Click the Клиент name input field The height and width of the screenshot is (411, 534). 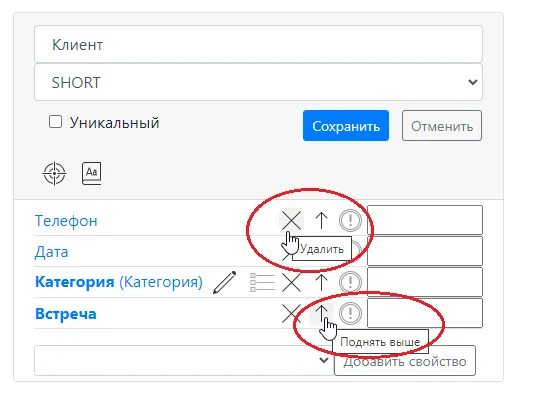tap(258, 44)
